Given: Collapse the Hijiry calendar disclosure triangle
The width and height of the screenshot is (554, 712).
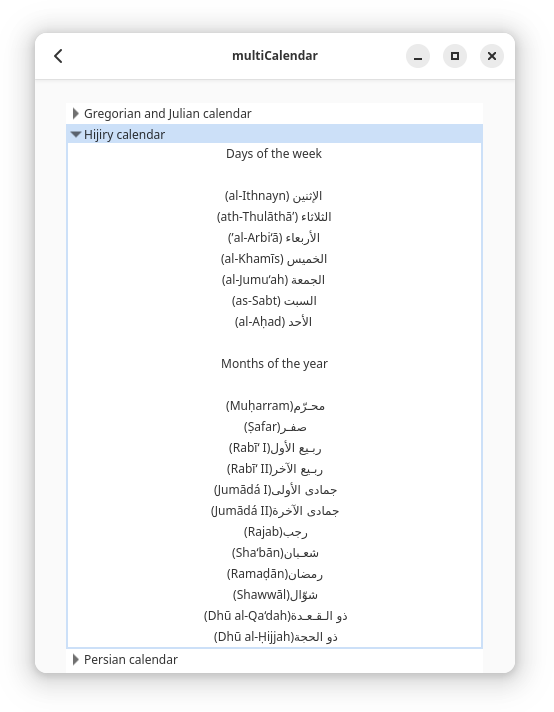Looking at the screenshot, I should (x=76, y=134).
